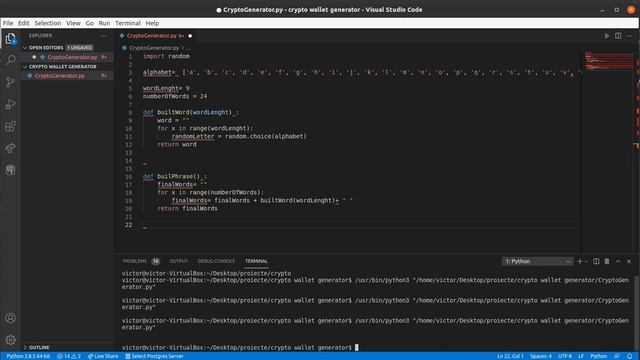Open Explorer panel More Actions ellipsis

(104, 36)
